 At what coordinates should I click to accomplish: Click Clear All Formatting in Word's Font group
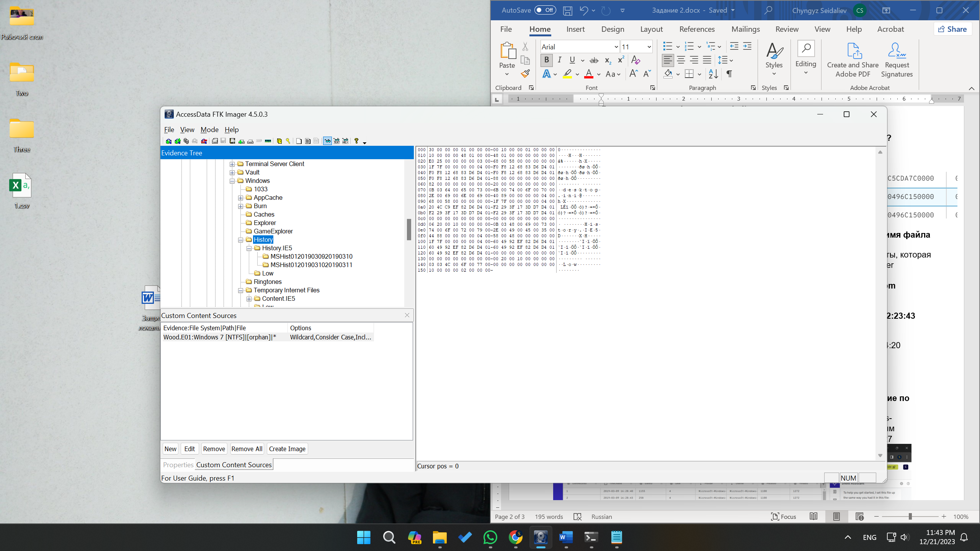coord(635,60)
